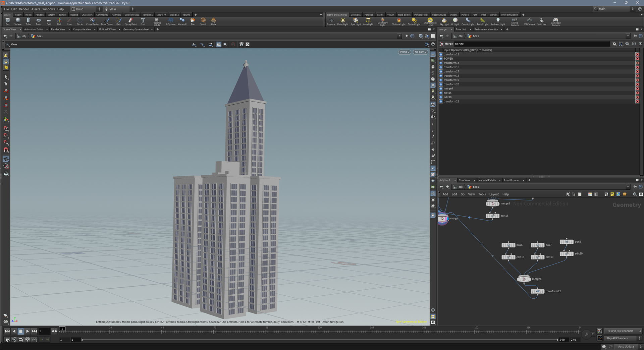
Task: Open the Persp viewport dropdown
Action: click(x=405, y=52)
